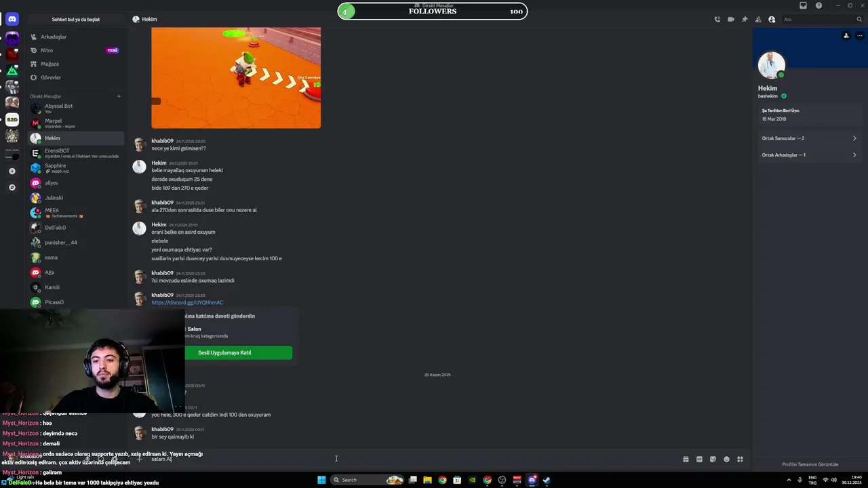868x488 pixels.
Task: Click Sesli Uygulamaya Katıl button
Action: [x=224, y=352]
